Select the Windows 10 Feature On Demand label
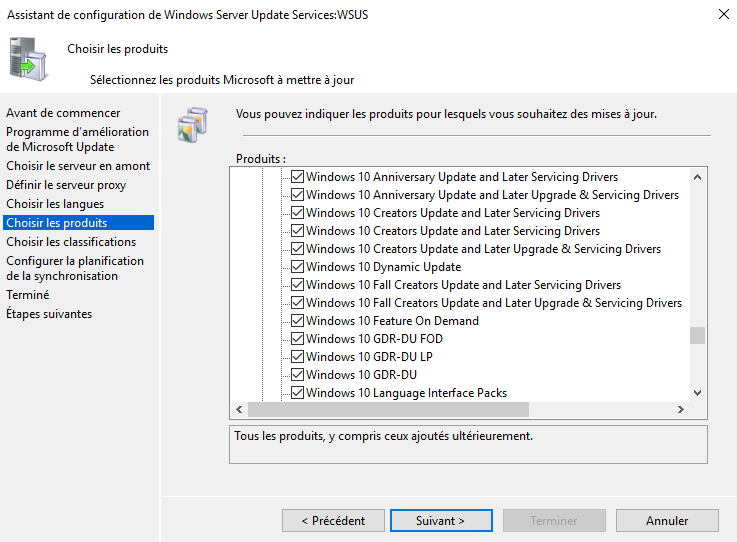The height and width of the screenshot is (542, 737). coord(392,321)
